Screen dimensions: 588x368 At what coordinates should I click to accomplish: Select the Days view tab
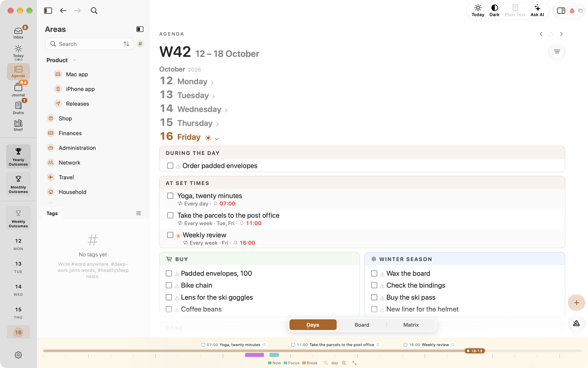(313, 325)
